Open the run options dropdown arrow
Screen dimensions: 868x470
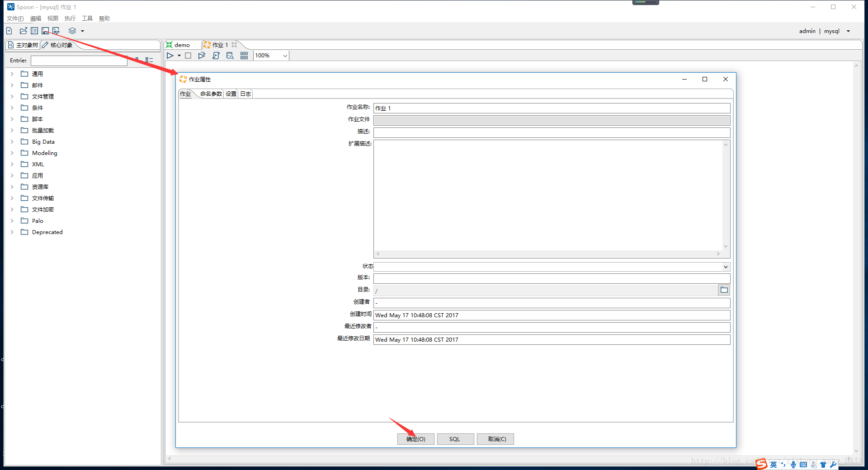click(x=179, y=56)
